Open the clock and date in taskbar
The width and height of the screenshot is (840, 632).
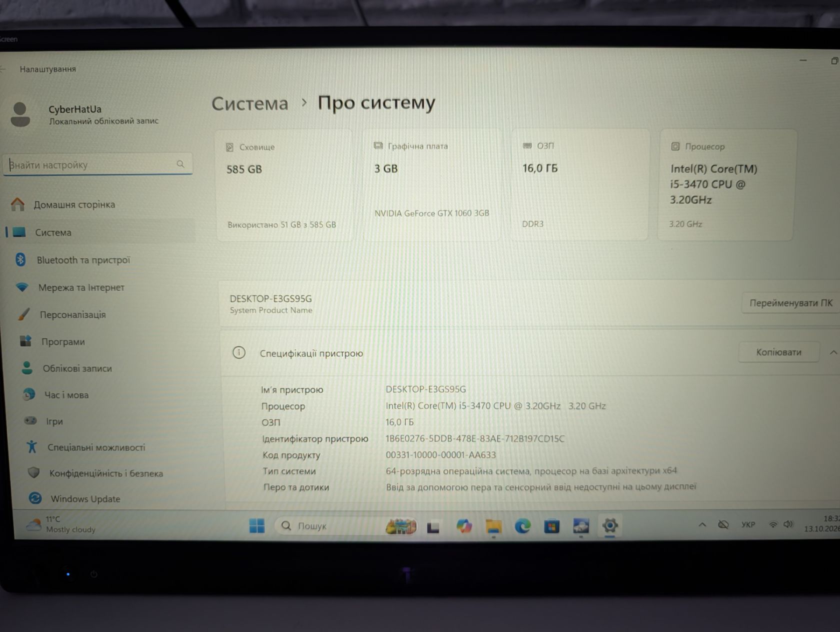821,523
